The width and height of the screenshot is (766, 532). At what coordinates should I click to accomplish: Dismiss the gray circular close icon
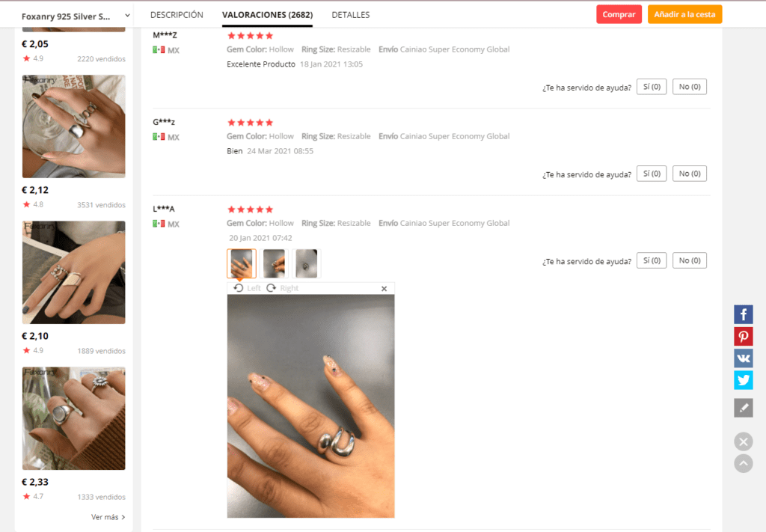[x=743, y=441]
